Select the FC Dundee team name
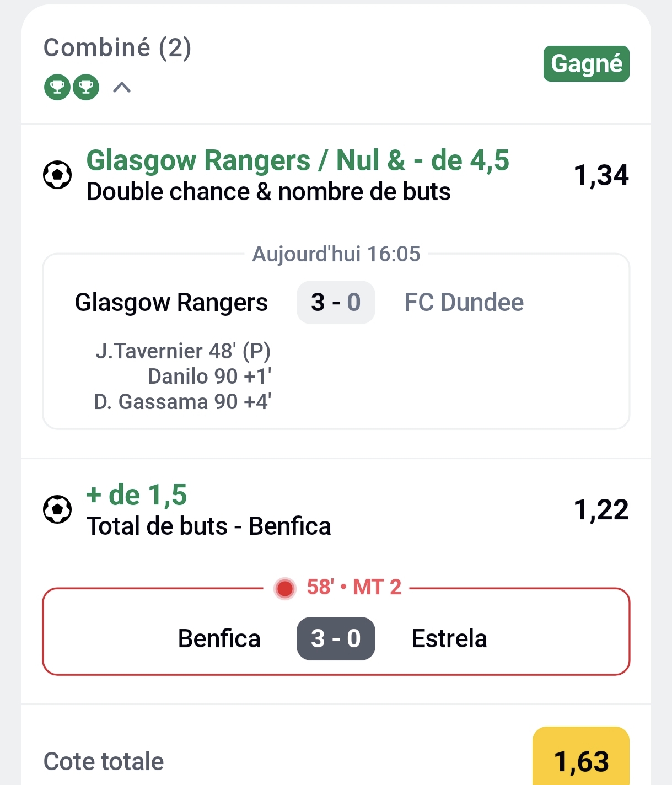 [x=464, y=302]
